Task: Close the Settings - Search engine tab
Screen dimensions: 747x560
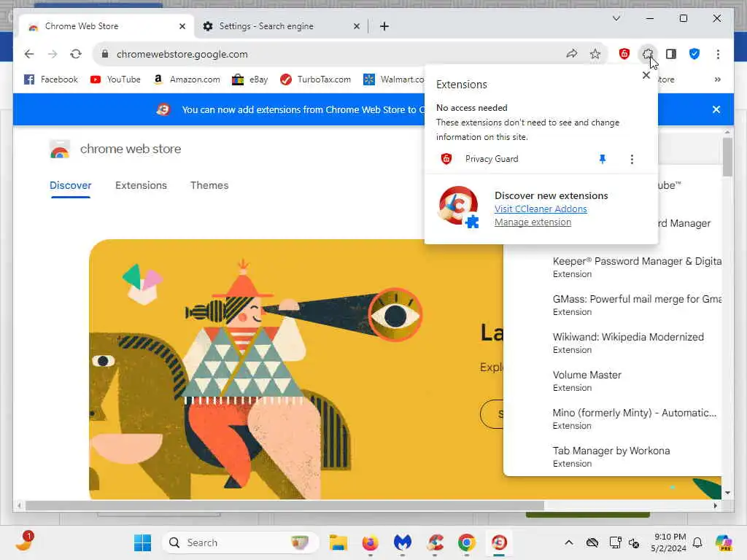Action: click(x=356, y=26)
